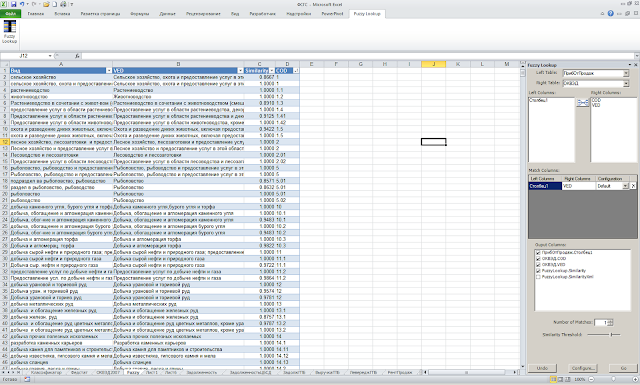Open the Left Table dropdown
The width and height of the screenshot is (640, 385).
point(626,73)
